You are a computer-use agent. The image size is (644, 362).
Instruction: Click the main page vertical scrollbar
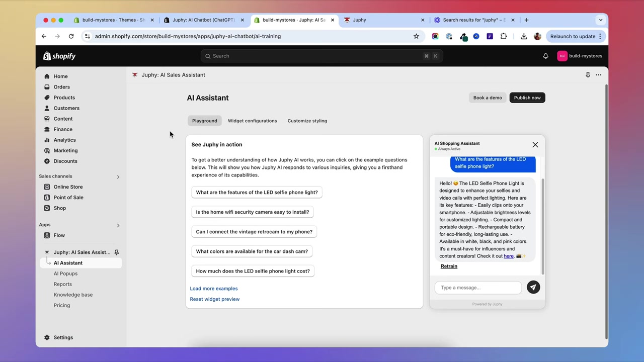coord(606,211)
